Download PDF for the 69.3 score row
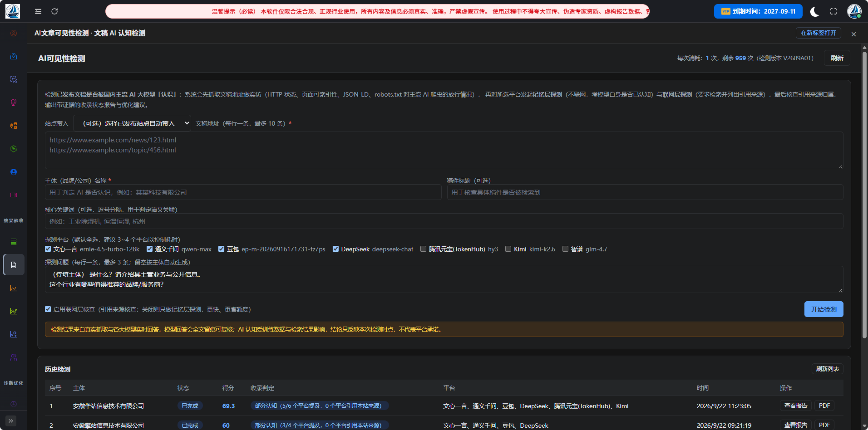The width and height of the screenshot is (868, 430). click(824, 406)
